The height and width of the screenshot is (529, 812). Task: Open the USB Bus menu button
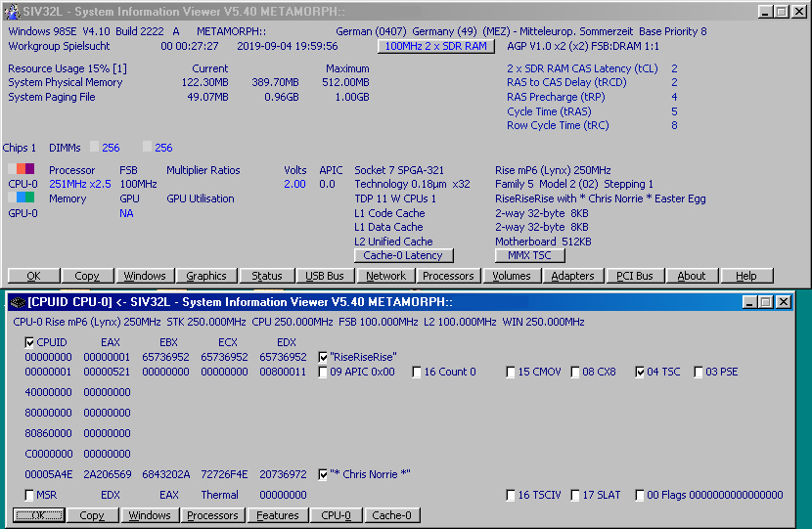325,276
